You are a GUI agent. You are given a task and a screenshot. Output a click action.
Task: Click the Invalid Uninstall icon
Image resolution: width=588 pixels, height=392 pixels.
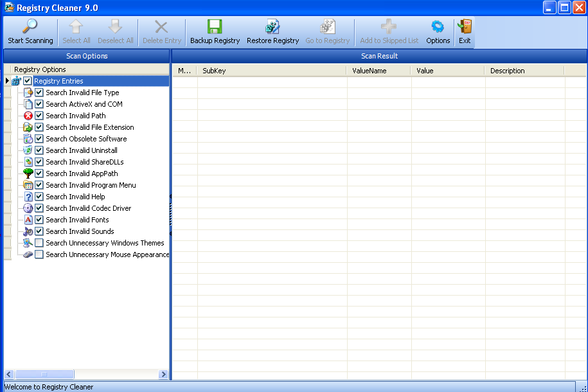pos(28,150)
